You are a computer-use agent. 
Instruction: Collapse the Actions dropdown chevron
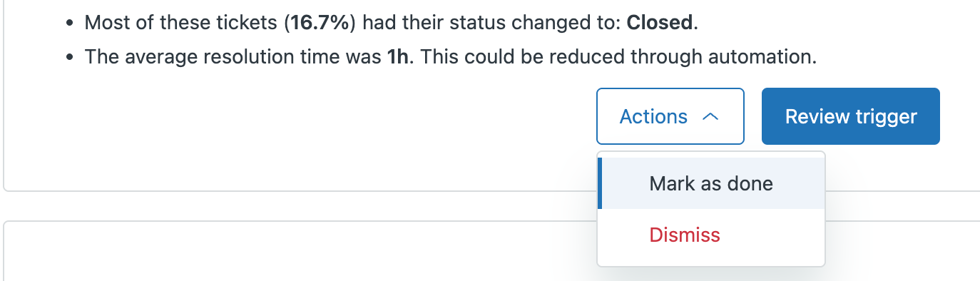[710, 117]
